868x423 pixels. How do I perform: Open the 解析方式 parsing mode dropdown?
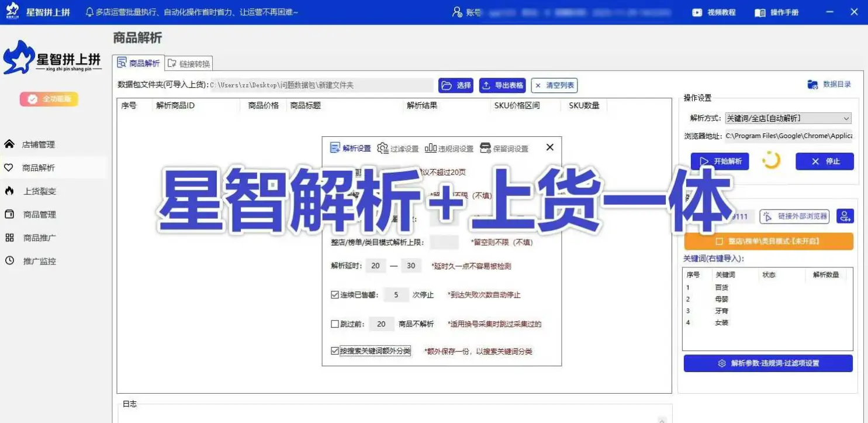pos(787,118)
